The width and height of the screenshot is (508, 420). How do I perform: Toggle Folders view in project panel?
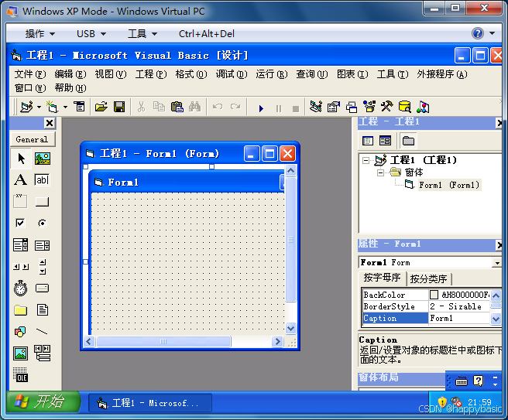[x=408, y=141]
